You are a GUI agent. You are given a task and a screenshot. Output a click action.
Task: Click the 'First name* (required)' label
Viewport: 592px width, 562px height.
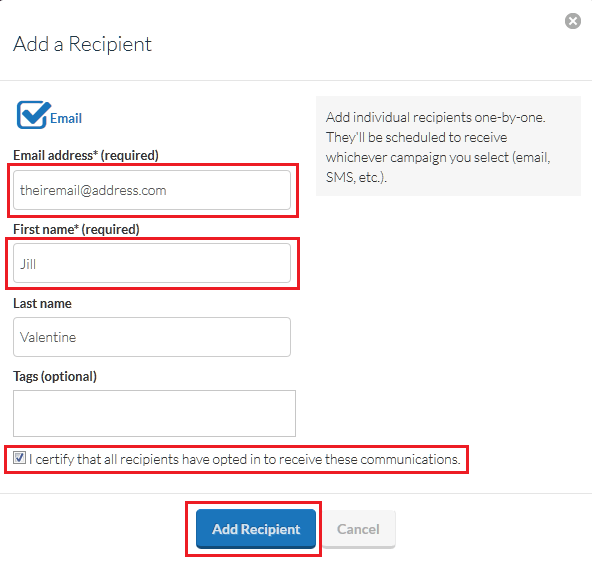[76, 229]
